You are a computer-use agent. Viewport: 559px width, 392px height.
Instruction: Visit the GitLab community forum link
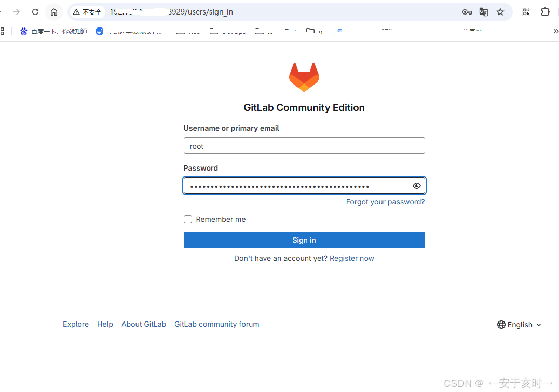(x=216, y=324)
